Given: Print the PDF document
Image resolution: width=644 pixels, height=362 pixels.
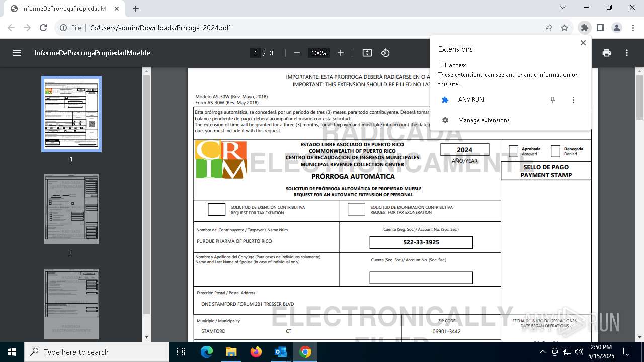Looking at the screenshot, I should point(607,53).
